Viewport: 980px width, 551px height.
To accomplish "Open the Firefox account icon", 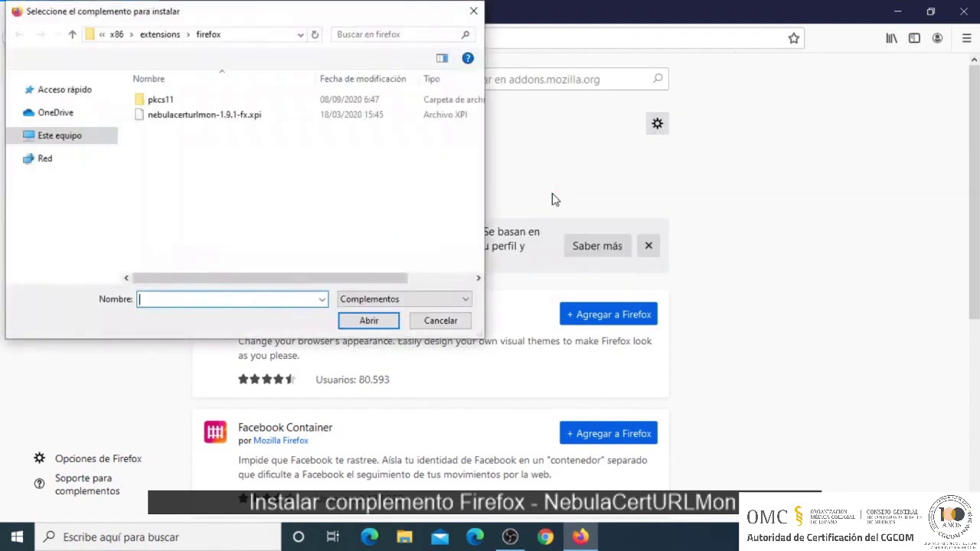I will coord(937,38).
